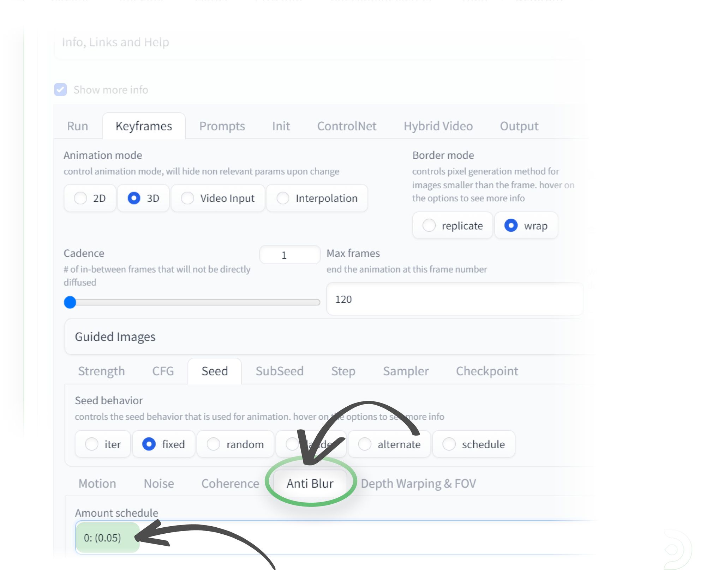Image resolution: width=706 pixels, height=588 pixels.
Task: Switch to the Prompts tab
Action: [x=222, y=126]
